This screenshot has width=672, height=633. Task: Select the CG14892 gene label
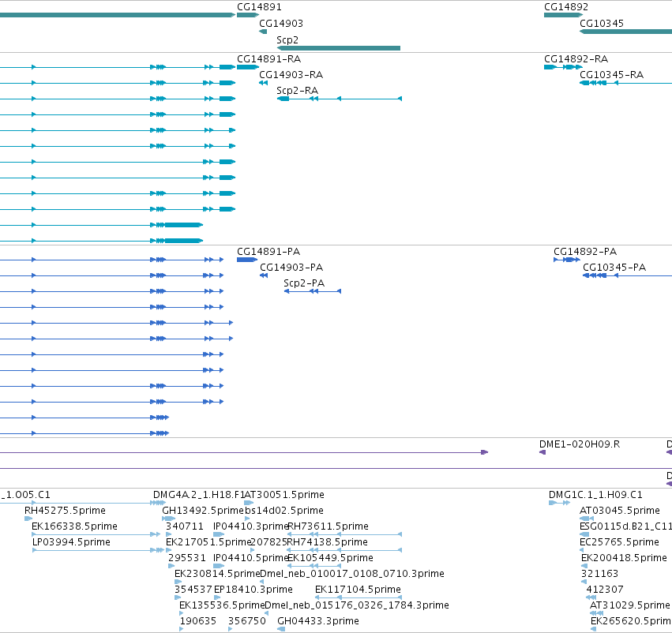tap(566, 7)
